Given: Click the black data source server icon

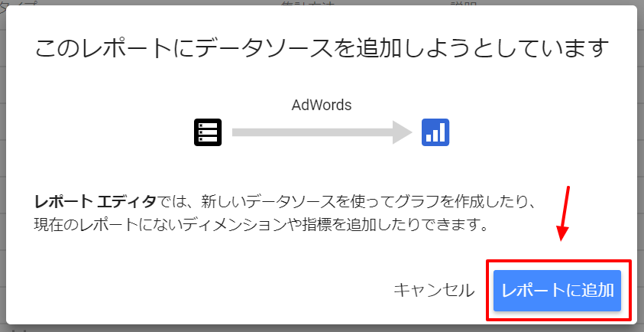Looking at the screenshot, I should (208, 132).
